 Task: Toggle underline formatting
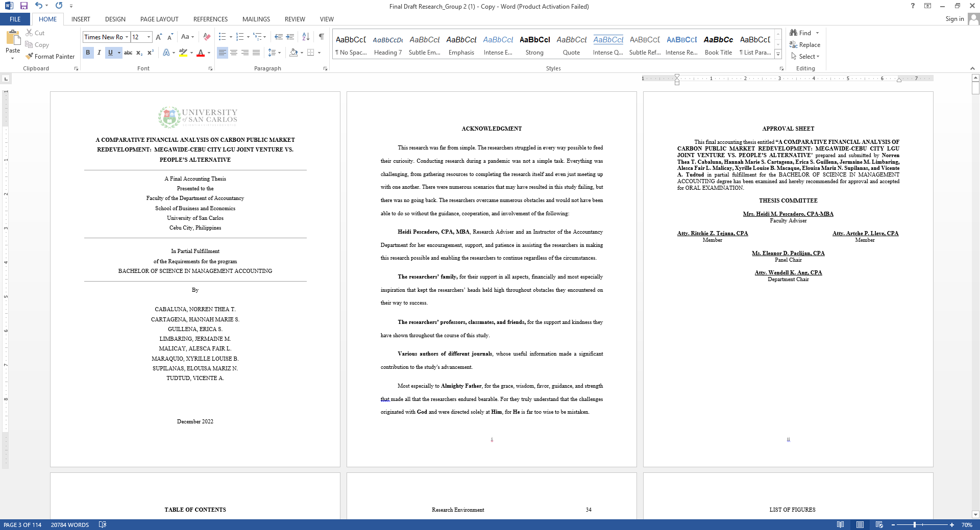110,53
